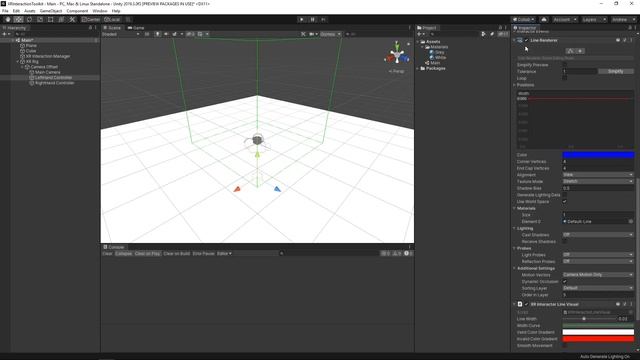Switch to the Game tab
The height and width of the screenshot is (360, 640).
(x=136, y=28)
